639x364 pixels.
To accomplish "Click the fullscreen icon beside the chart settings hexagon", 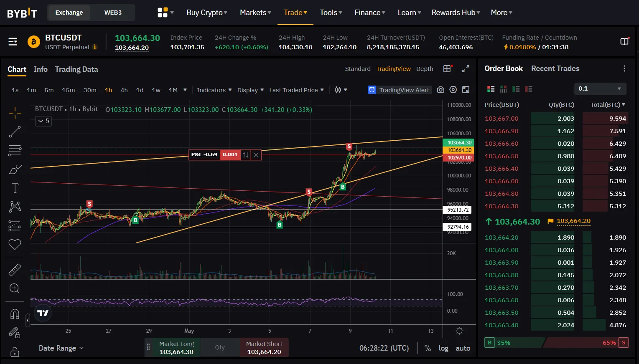I will 466,90.
